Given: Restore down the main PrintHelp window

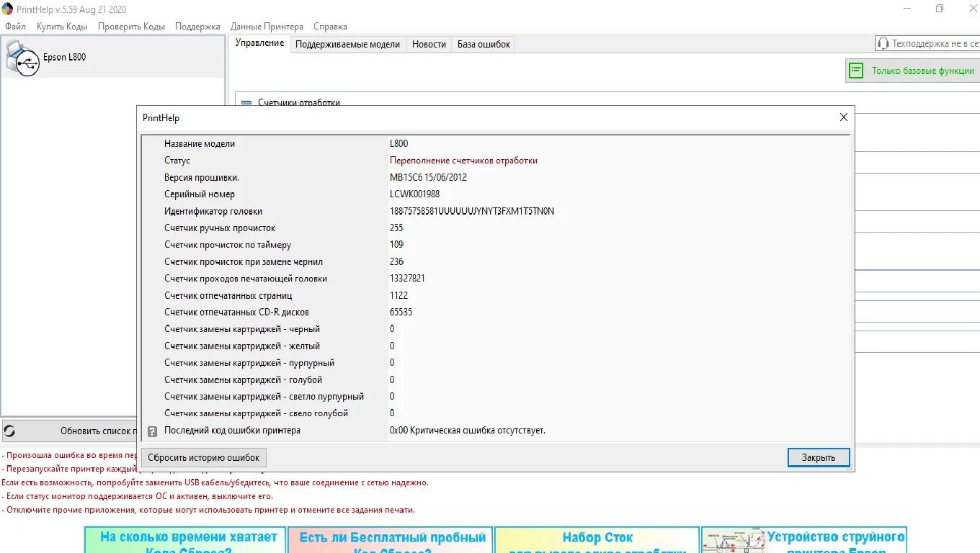Looking at the screenshot, I should (x=940, y=9).
